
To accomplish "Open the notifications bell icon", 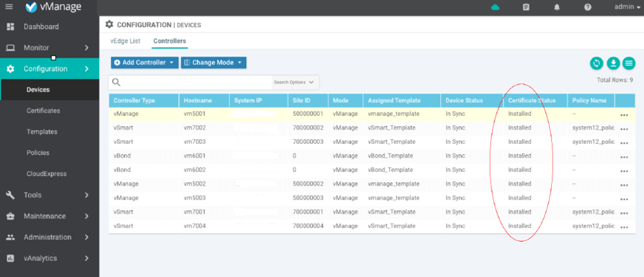I will 557,7.
